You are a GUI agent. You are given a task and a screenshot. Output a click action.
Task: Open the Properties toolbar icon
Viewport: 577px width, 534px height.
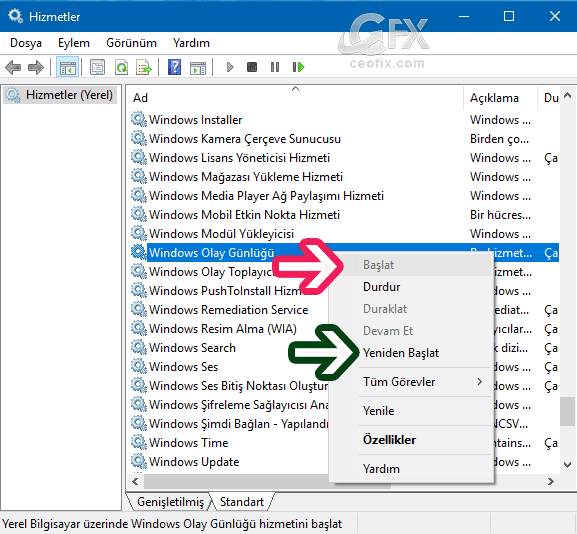point(98,67)
